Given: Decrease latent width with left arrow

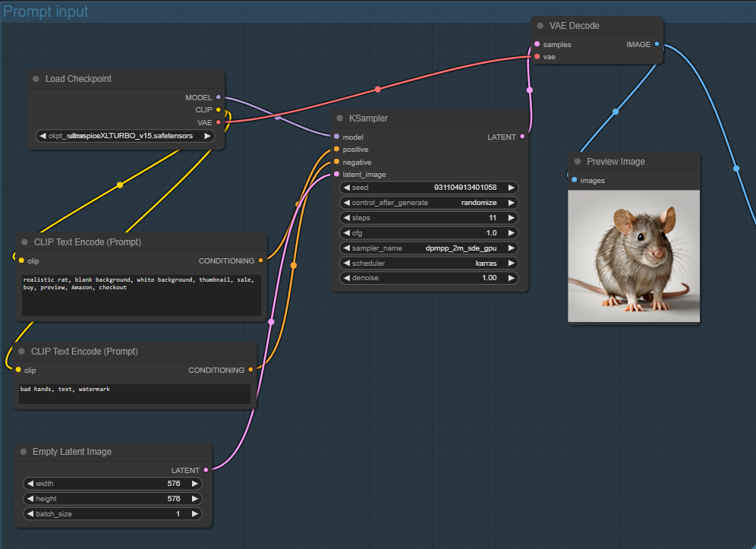Looking at the screenshot, I should [30, 484].
